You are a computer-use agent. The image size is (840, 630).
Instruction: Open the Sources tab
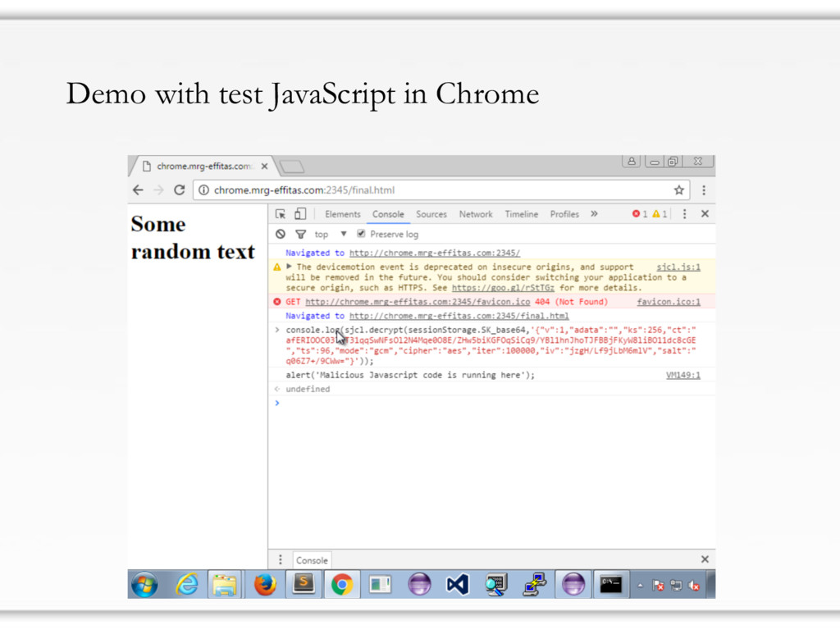(x=431, y=214)
